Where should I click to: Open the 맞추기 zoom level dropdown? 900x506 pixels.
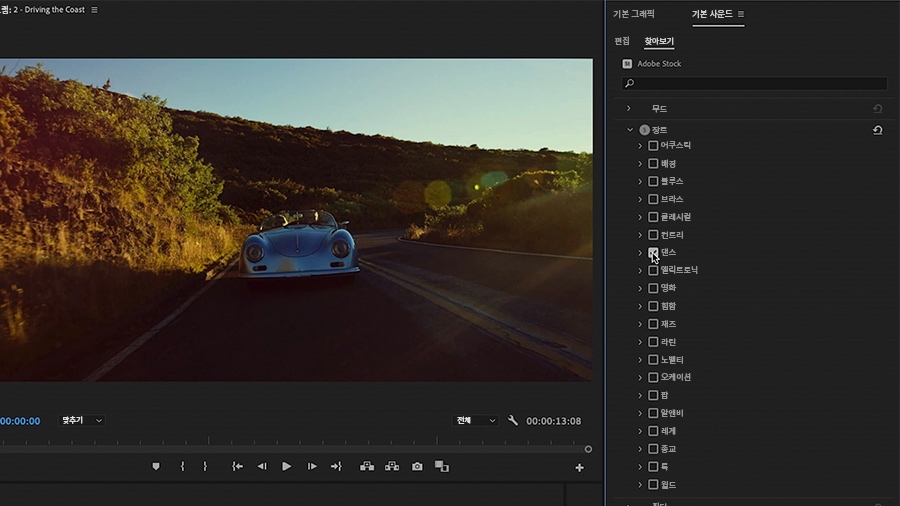coord(82,421)
